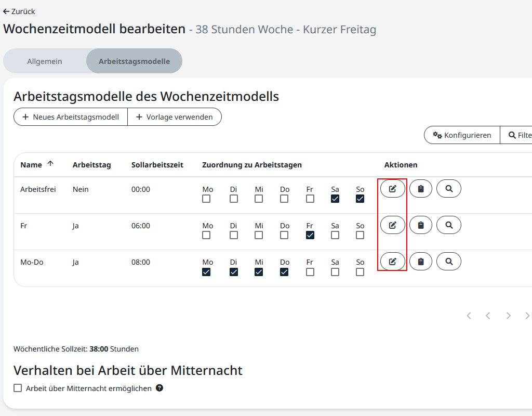
Task: Create a Neues Arbeitstagsmodell
Action: click(x=70, y=116)
